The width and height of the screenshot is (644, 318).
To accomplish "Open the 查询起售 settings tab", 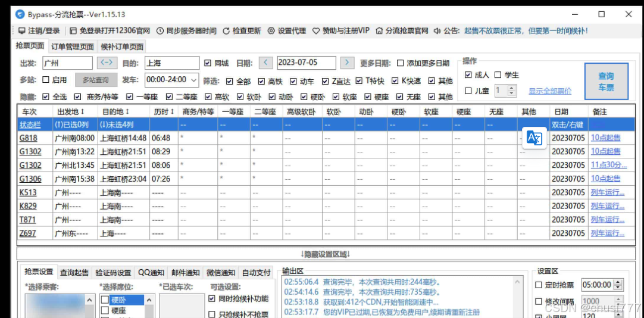I will point(74,272).
